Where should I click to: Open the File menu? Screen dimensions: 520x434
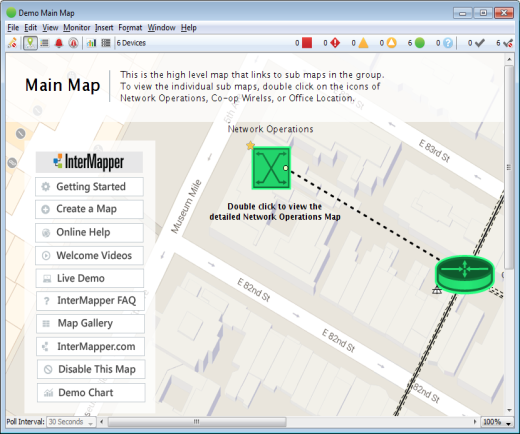[13, 28]
